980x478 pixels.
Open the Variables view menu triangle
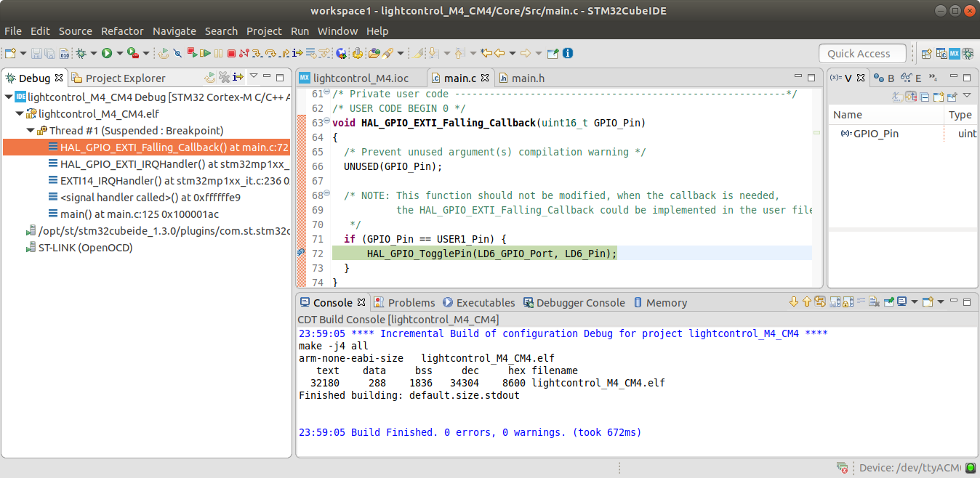click(x=967, y=95)
